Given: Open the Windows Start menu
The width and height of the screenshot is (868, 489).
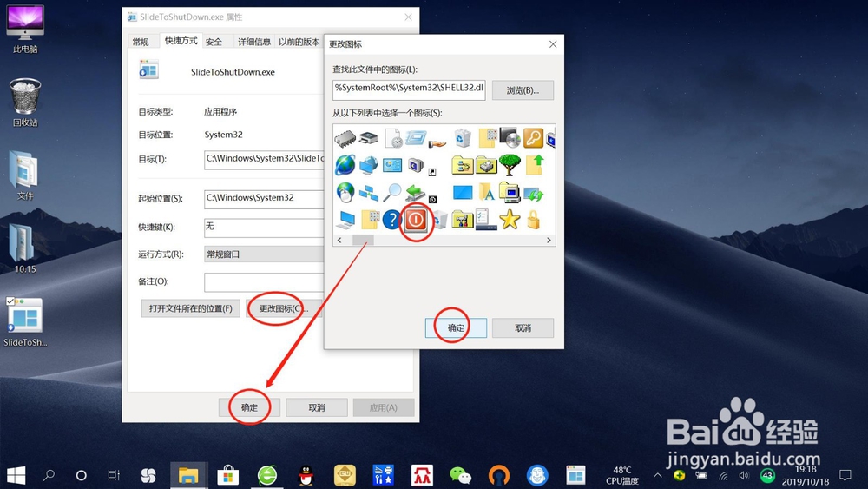Looking at the screenshot, I should 16,475.
